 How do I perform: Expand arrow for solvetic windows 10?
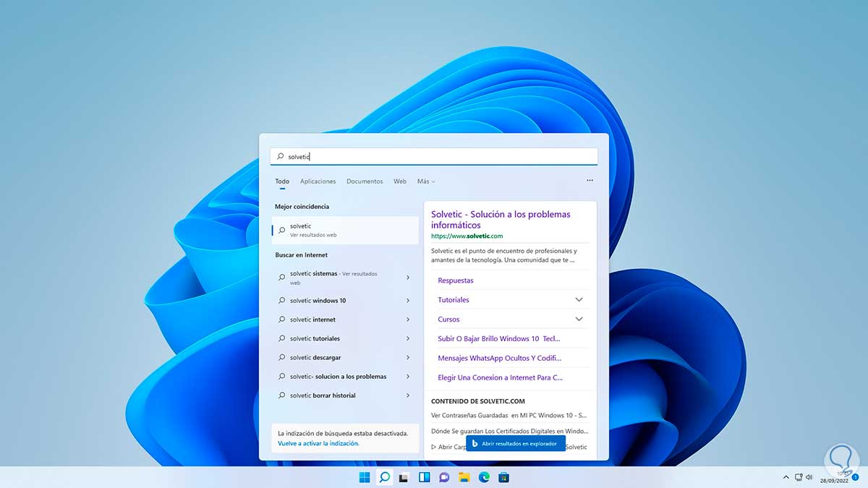[x=408, y=301]
